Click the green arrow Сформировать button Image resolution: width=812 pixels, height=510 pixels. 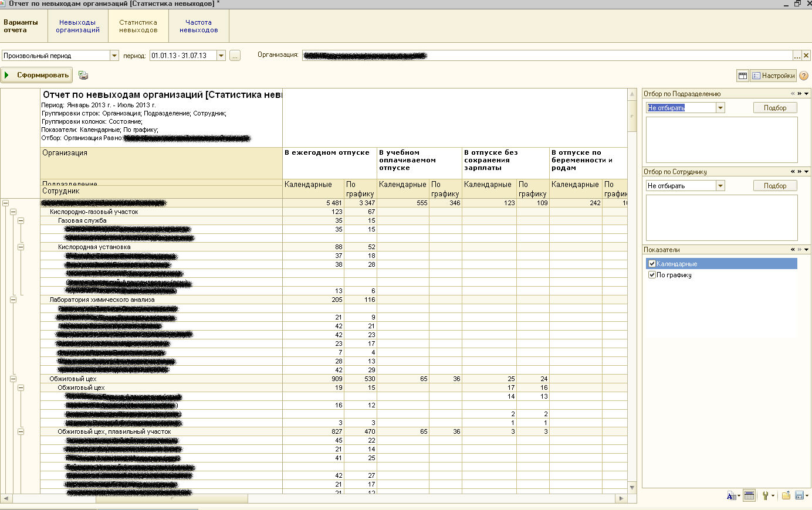(36, 75)
